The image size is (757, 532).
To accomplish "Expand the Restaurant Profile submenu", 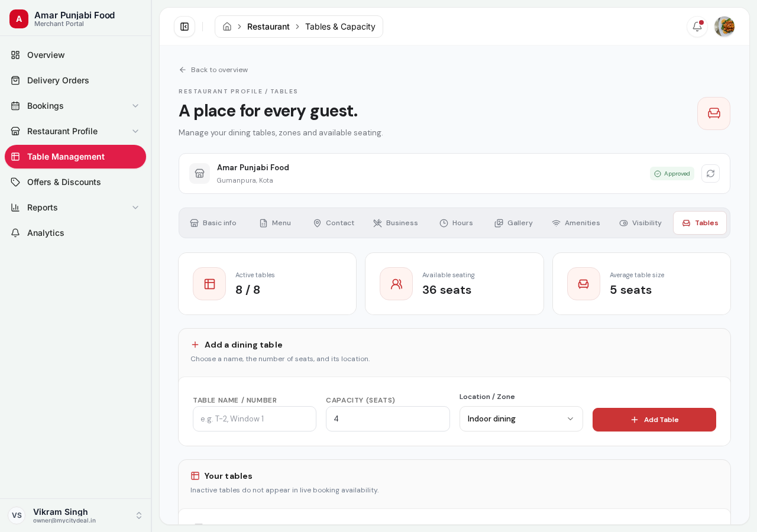I will [76, 131].
